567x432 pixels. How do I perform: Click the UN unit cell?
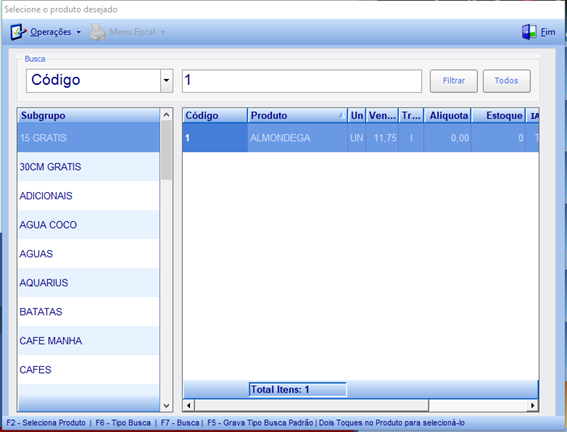[x=357, y=138]
